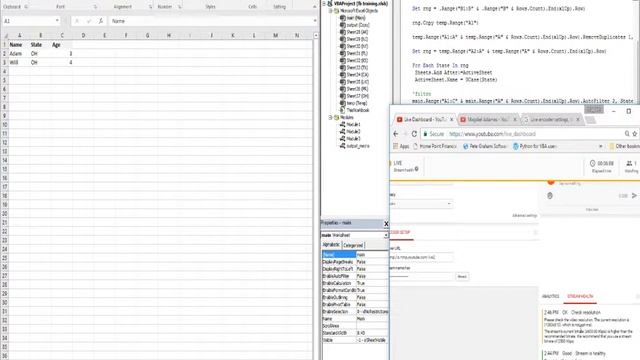640x360 pixels.
Task: Click the Insert Function fx icon
Action: (101, 21)
